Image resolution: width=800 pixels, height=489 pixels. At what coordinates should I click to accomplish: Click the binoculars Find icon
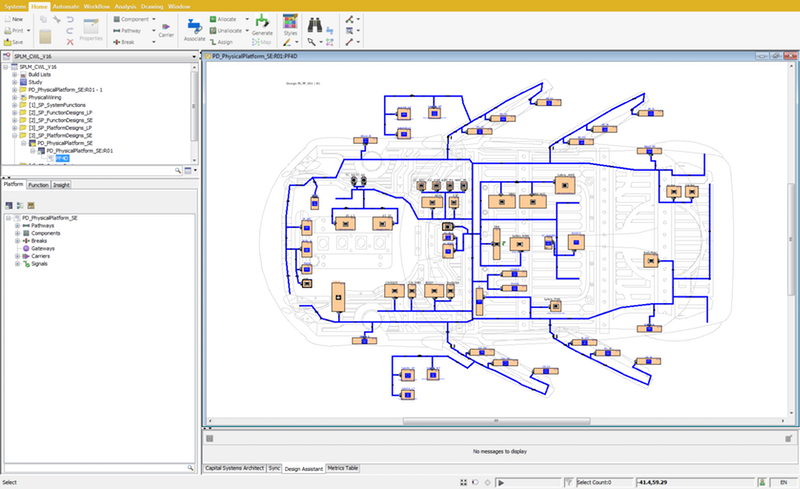(317, 23)
